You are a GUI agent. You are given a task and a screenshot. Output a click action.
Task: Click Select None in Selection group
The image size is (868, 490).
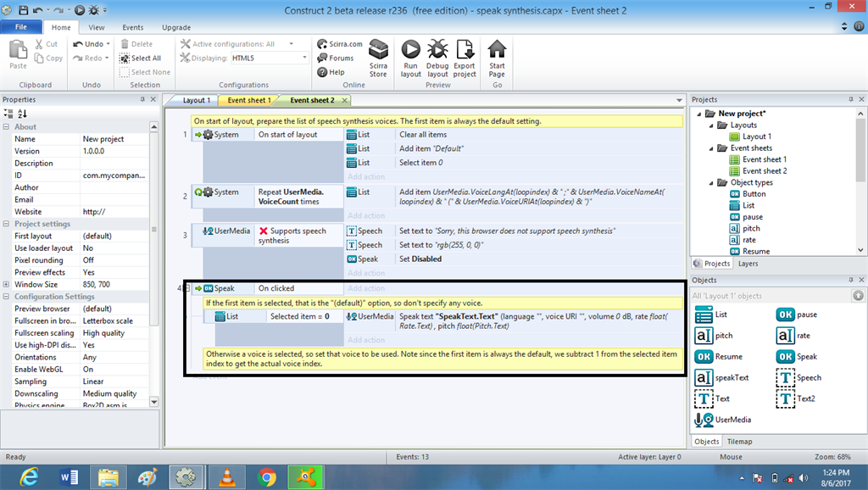pyautogui.click(x=145, y=72)
